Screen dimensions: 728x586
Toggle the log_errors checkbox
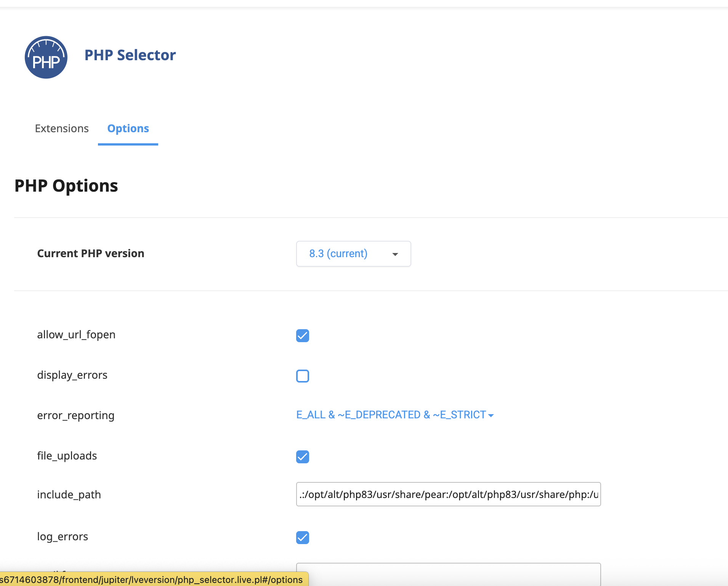point(303,538)
